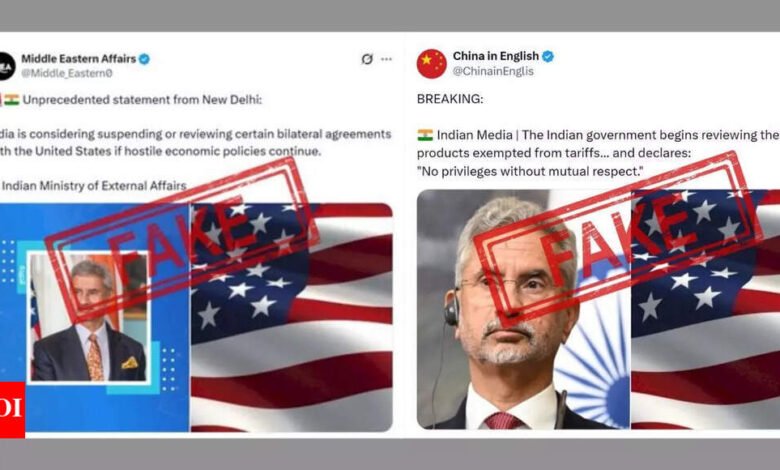The width and height of the screenshot is (780, 470).
Task: Open the Middle Eastern Affairs account name
Action: click(x=79, y=59)
